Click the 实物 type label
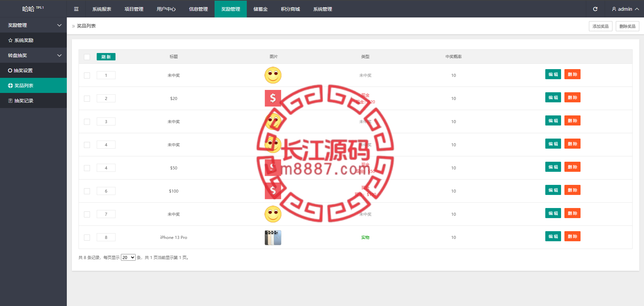The height and width of the screenshot is (306, 644). click(365, 238)
